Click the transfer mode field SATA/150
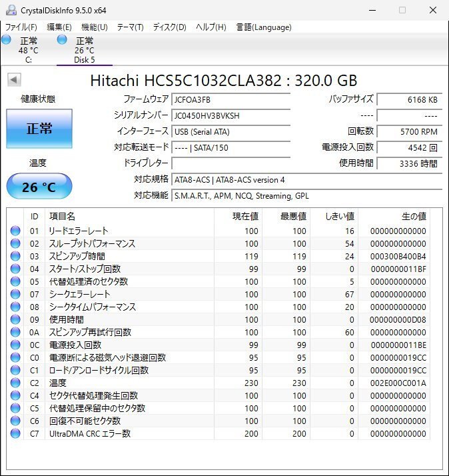Viewport: 449px width, 476px height. tap(231, 148)
